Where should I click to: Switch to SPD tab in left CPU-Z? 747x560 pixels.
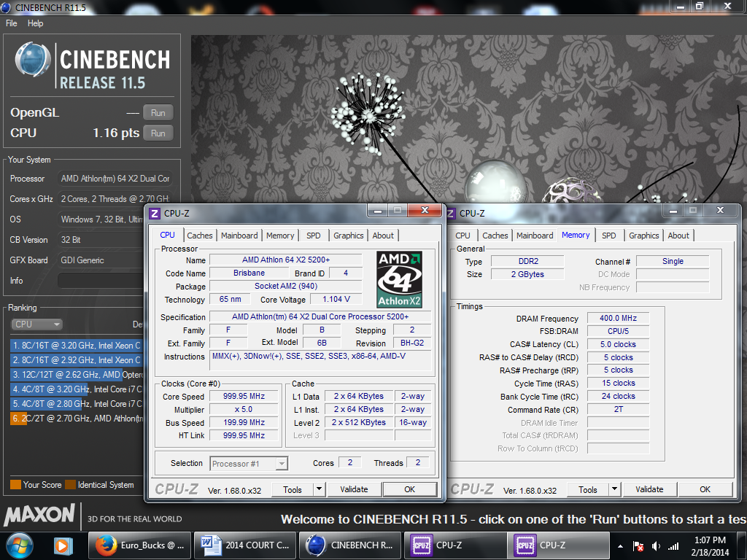[x=314, y=236]
